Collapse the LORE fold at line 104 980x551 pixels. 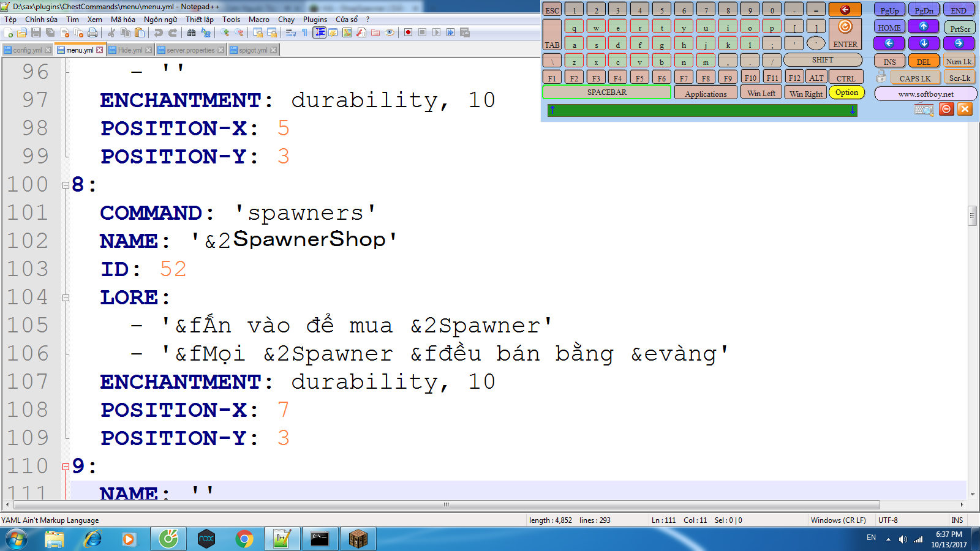click(66, 298)
